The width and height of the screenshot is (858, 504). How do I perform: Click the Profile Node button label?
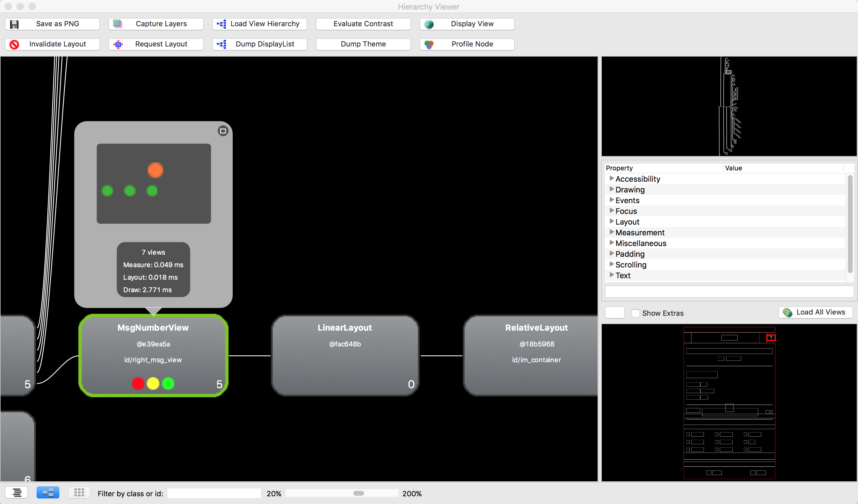point(472,44)
